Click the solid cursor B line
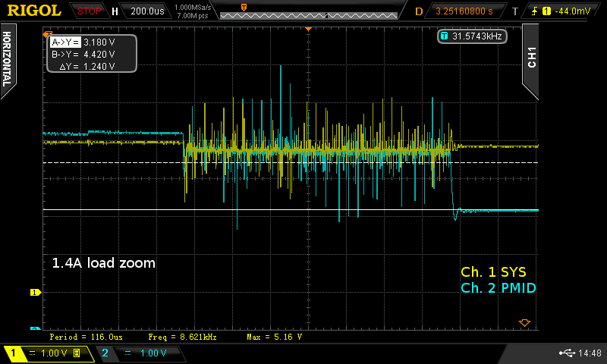Screen dimensions: 607x364 [291, 209]
